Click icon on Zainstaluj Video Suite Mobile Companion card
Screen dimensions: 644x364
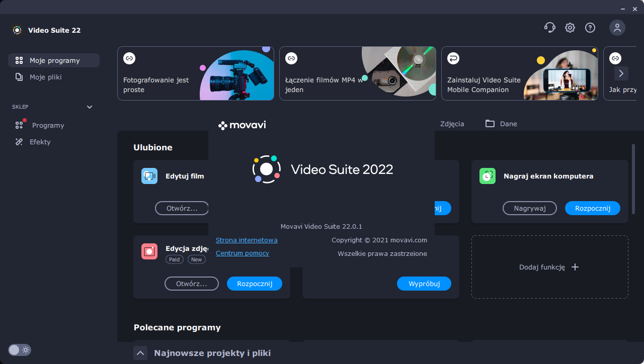pyautogui.click(x=453, y=58)
